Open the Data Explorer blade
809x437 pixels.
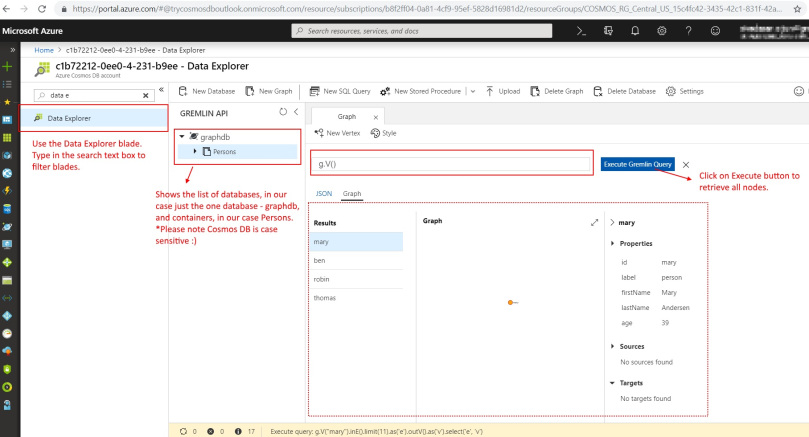point(93,118)
